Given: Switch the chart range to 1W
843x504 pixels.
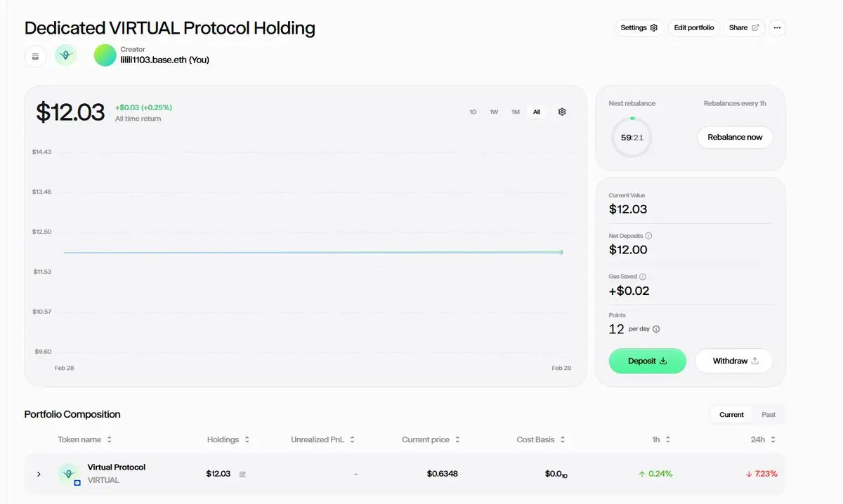Looking at the screenshot, I should 494,112.
